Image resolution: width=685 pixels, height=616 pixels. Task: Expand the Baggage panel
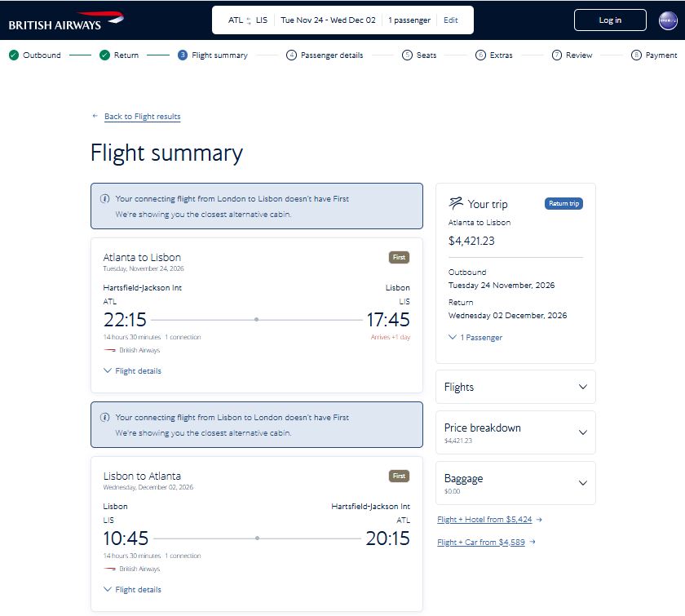pos(515,483)
